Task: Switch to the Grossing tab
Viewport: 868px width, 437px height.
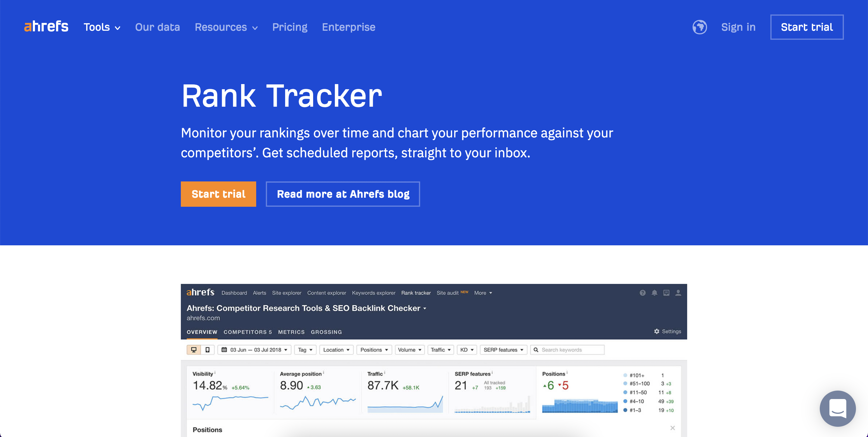Action: (x=326, y=332)
